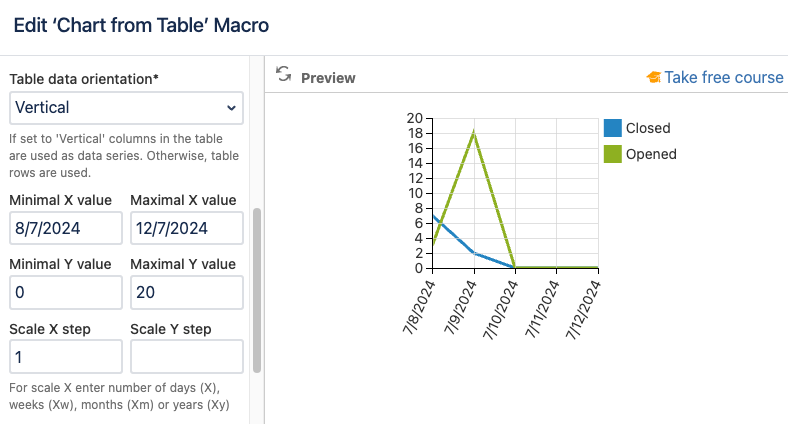Click the green Opened legend swatch

pyautogui.click(x=613, y=154)
